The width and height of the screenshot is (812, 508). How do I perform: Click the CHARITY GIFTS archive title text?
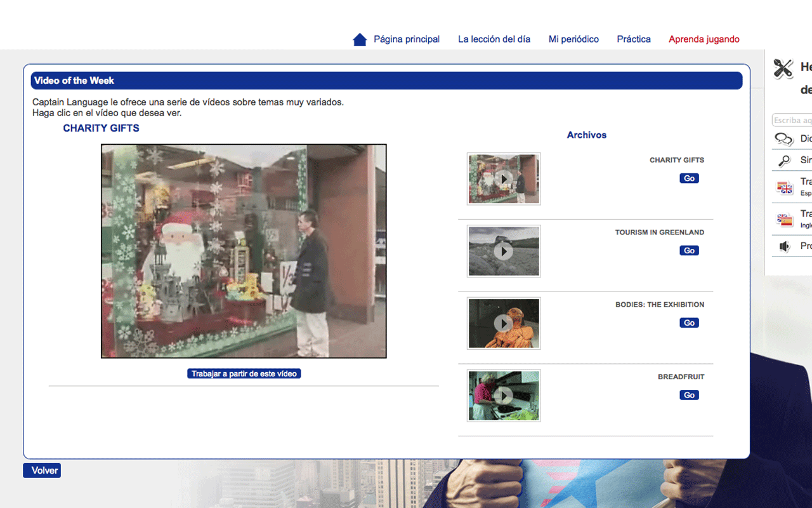[677, 160]
